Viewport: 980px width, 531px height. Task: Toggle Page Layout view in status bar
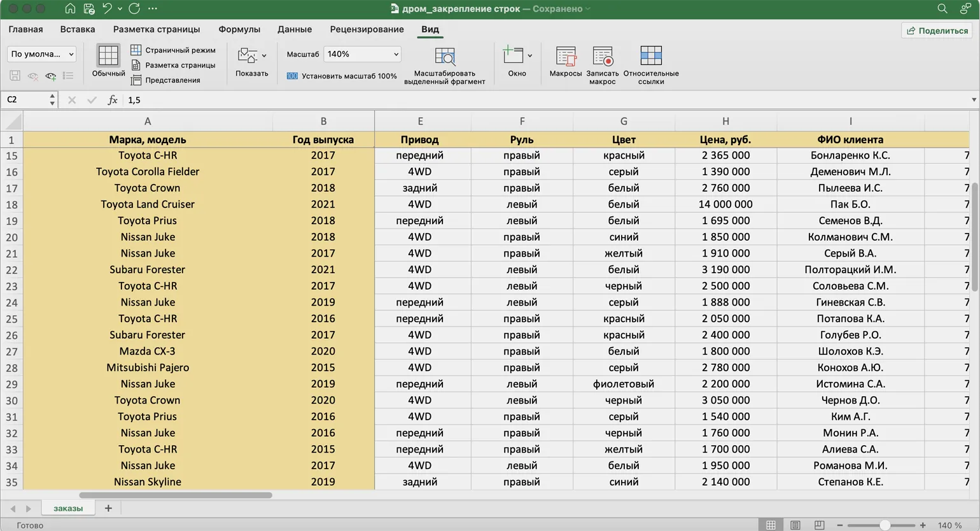795,525
